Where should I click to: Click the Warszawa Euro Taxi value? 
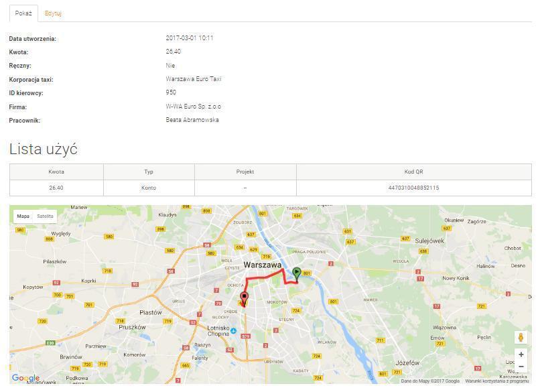[193, 79]
